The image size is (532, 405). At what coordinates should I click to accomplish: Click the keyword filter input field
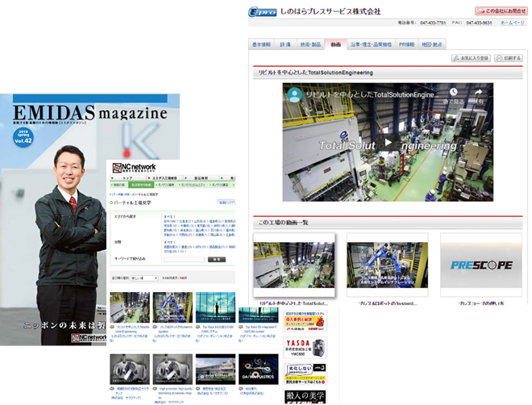pos(185,259)
